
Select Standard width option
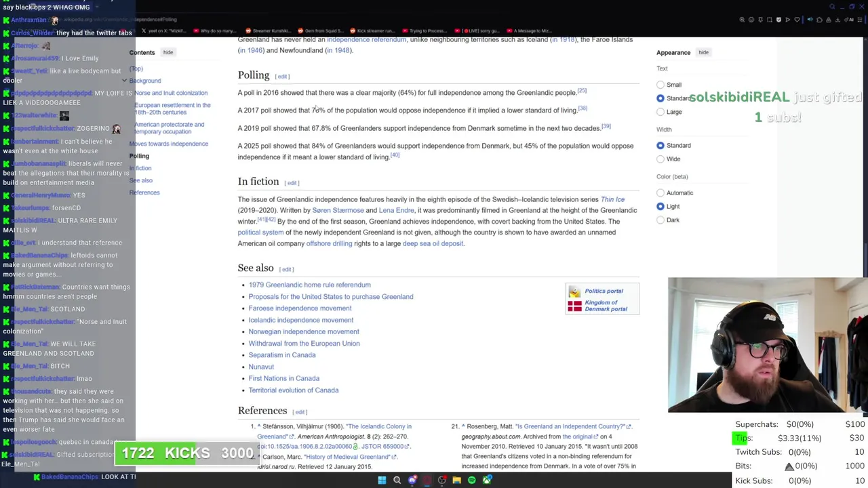660,145
